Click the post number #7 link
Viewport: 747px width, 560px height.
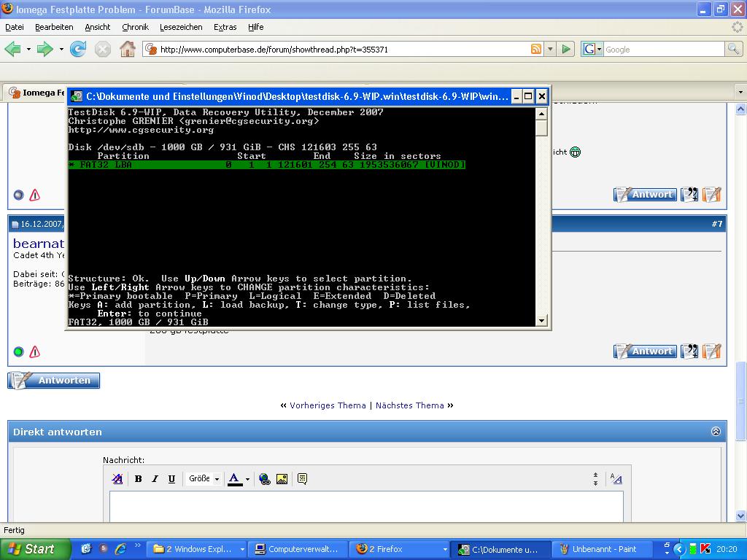717,224
